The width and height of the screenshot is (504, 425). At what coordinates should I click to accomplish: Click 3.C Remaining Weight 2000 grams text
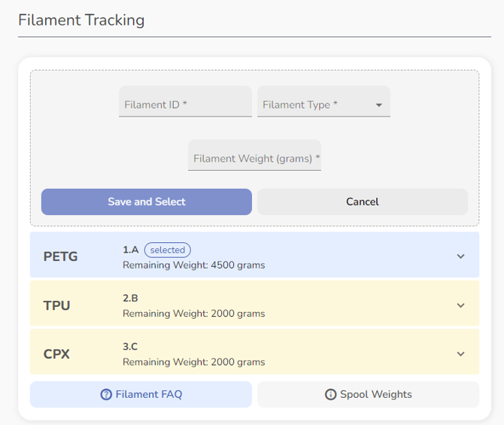[x=193, y=362]
